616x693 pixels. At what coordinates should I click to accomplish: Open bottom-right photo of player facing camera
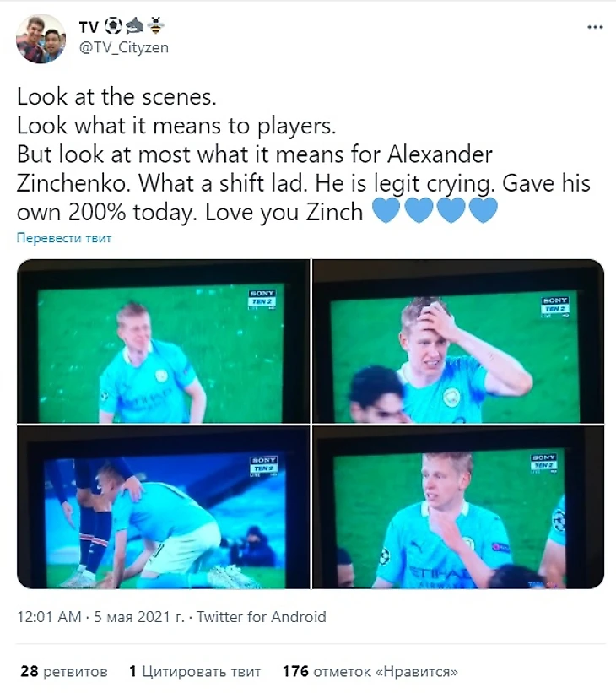pyautogui.click(x=458, y=507)
